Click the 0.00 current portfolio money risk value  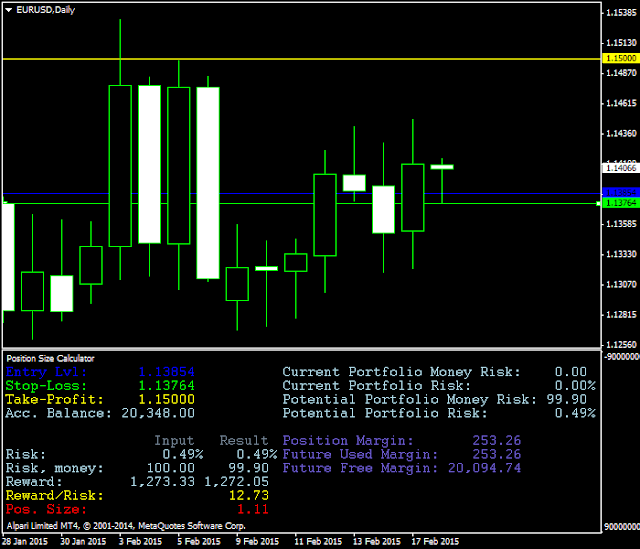(x=570, y=372)
